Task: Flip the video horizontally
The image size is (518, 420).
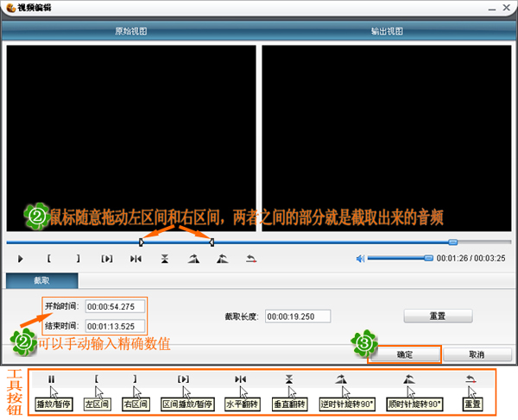Action: (x=136, y=259)
